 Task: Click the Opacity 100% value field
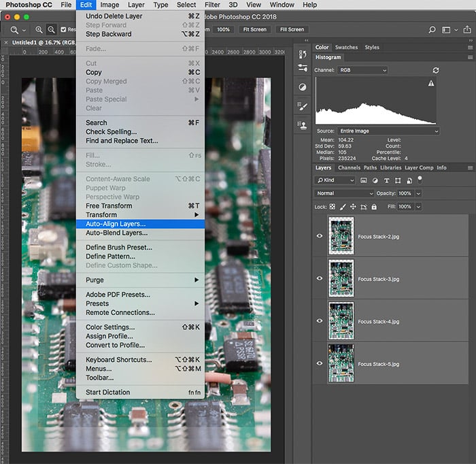405,193
